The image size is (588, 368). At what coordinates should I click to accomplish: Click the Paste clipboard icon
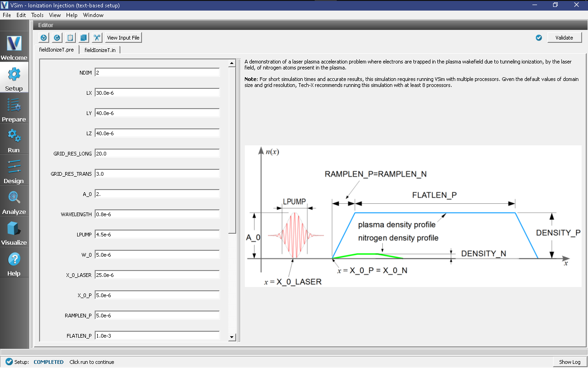click(x=70, y=38)
